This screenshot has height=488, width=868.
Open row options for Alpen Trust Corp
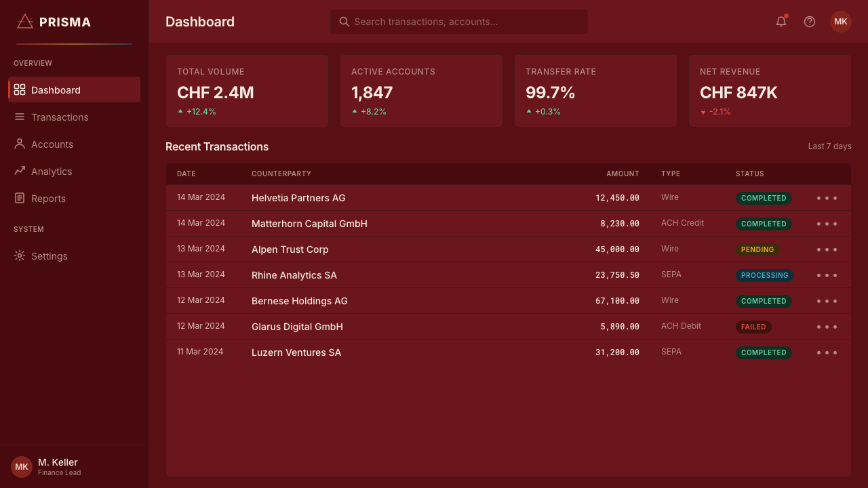(827, 249)
